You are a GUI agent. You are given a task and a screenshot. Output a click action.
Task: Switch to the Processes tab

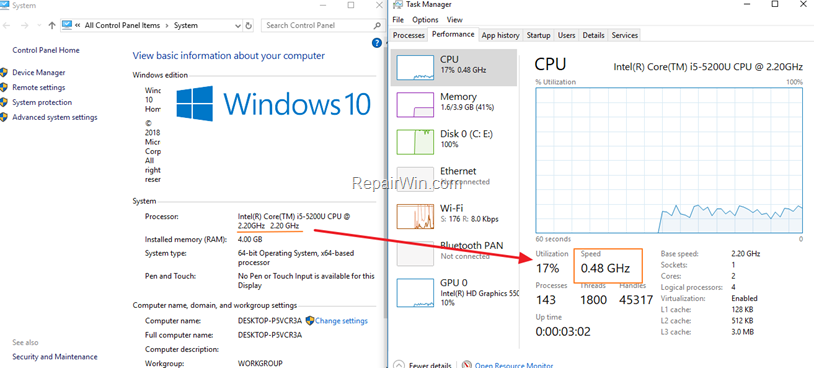click(x=409, y=35)
